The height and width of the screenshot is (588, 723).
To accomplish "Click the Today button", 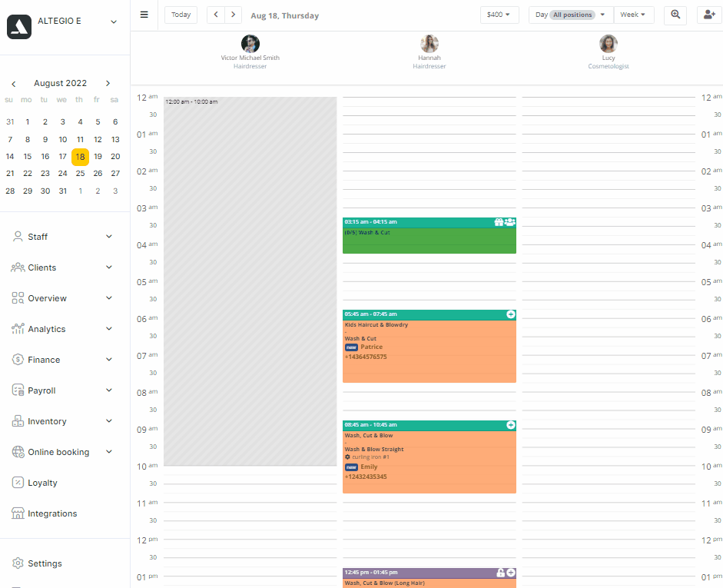I will point(181,15).
